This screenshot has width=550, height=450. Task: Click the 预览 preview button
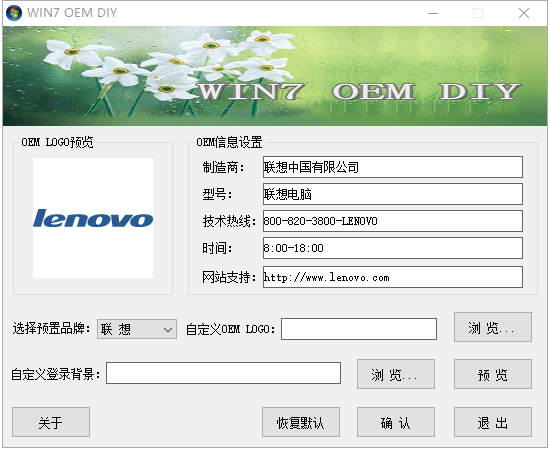[x=493, y=374]
